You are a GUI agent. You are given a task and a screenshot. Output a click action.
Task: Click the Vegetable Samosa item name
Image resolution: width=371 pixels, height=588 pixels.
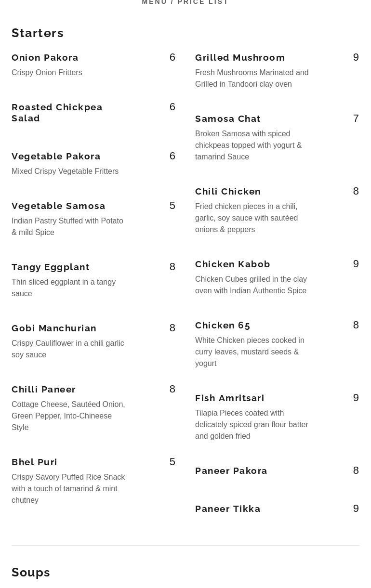58,206
